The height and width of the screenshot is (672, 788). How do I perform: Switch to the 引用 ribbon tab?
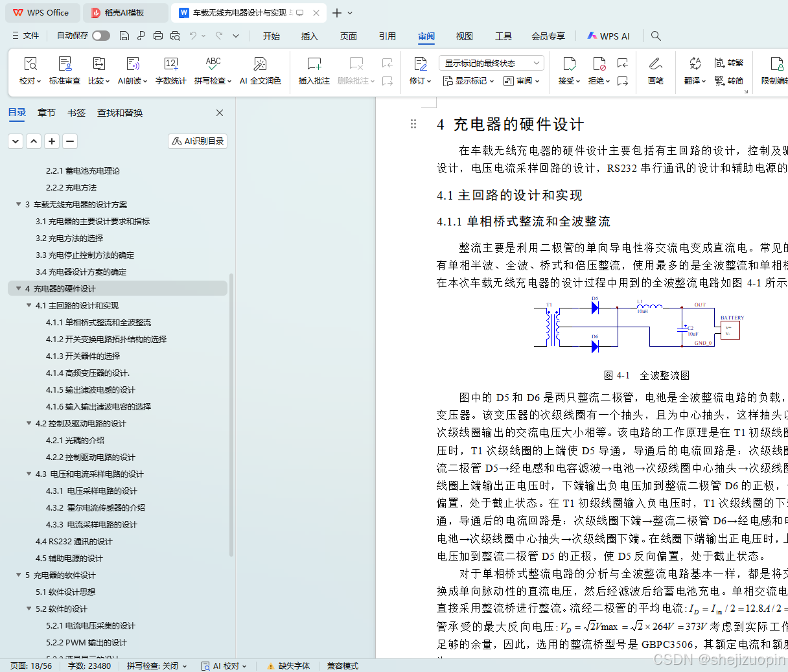[387, 36]
